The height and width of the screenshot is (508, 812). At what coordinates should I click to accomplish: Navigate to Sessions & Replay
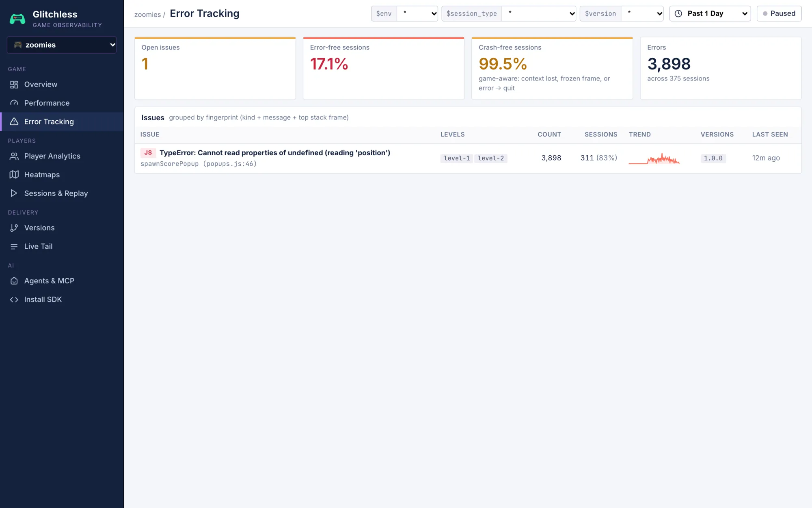pos(62,193)
